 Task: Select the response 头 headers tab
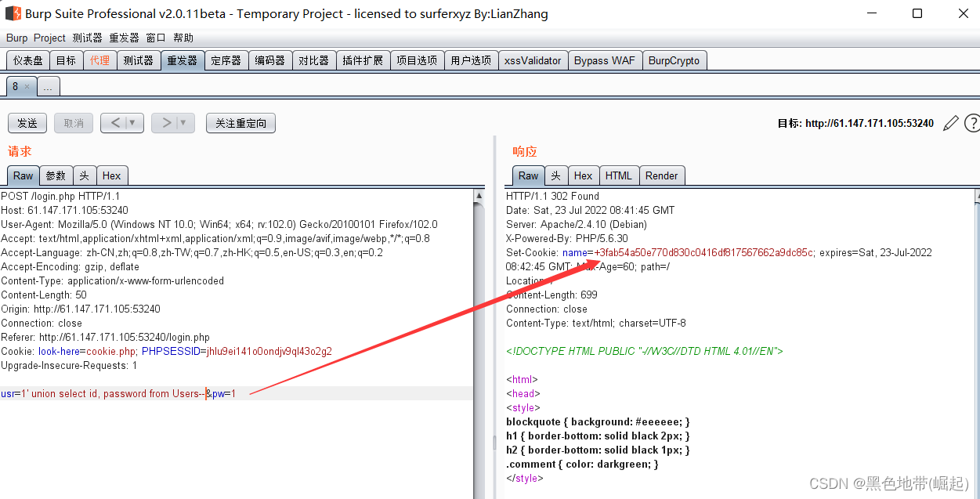click(556, 175)
